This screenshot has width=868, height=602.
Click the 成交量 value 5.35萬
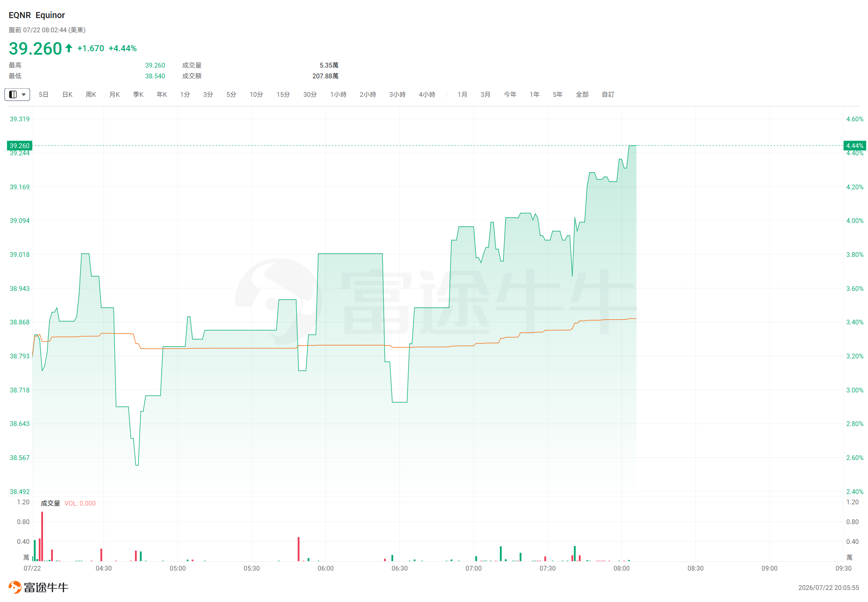point(329,65)
